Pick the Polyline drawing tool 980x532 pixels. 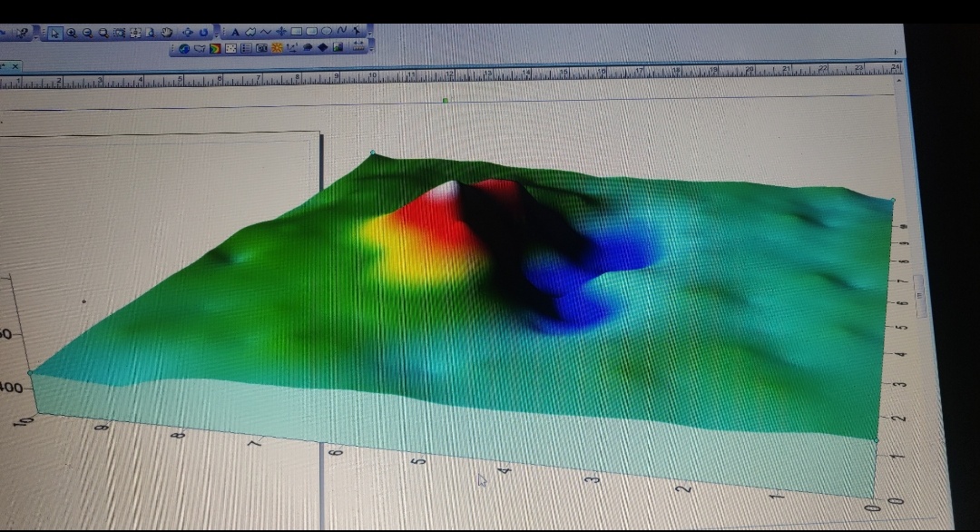click(266, 33)
